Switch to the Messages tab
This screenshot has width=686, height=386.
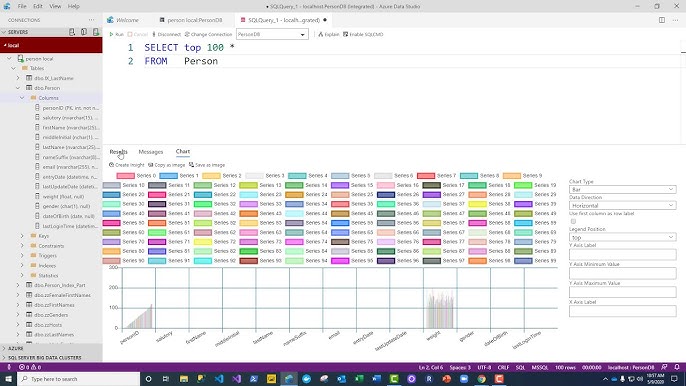pos(150,152)
